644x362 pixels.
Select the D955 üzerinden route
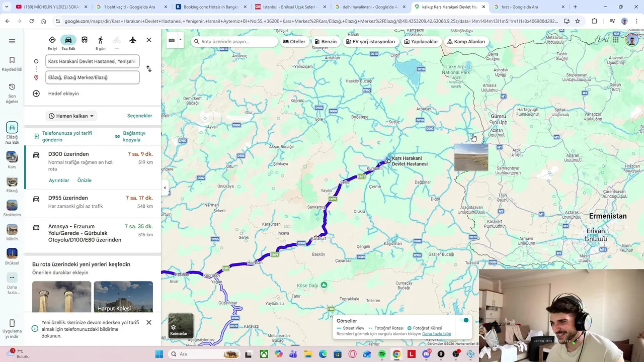click(93, 203)
